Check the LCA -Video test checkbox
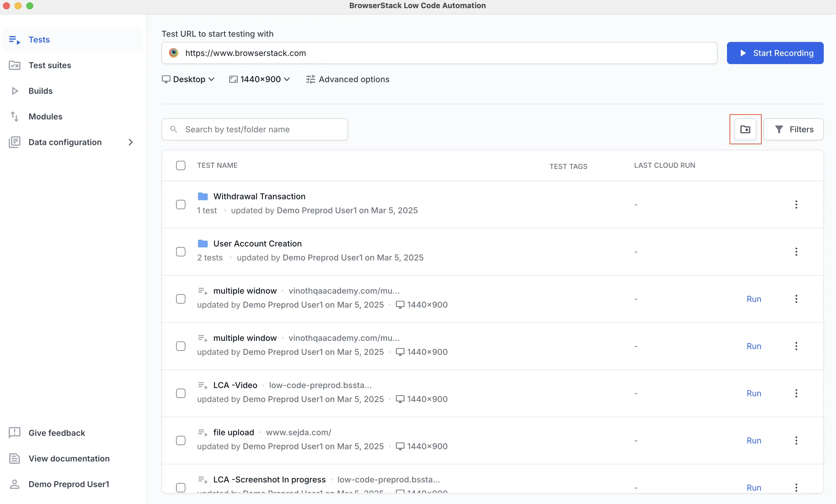The width and height of the screenshot is (836, 504). pyautogui.click(x=181, y=393)
